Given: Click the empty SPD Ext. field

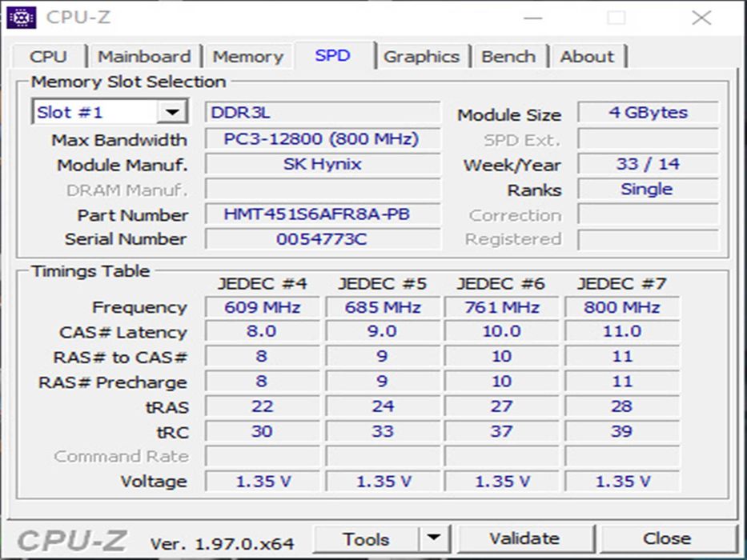Looking at the screenshot, I should 648,138.
